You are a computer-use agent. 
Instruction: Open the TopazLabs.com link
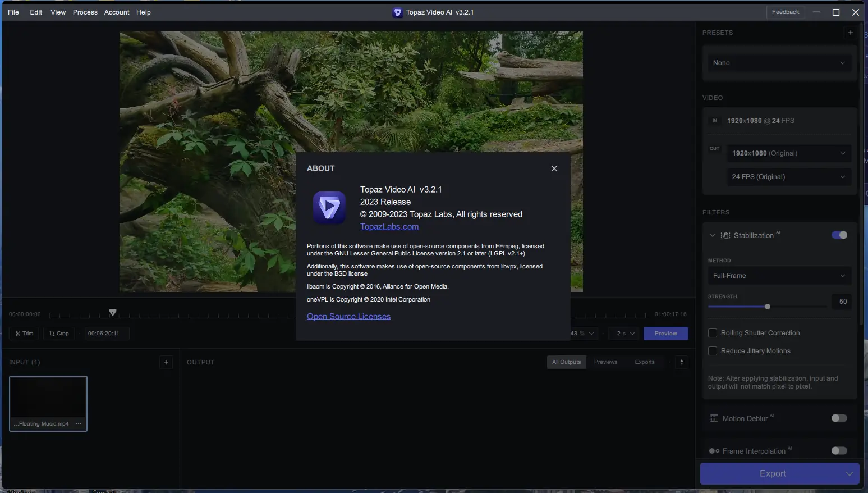[x=389, y=227]
